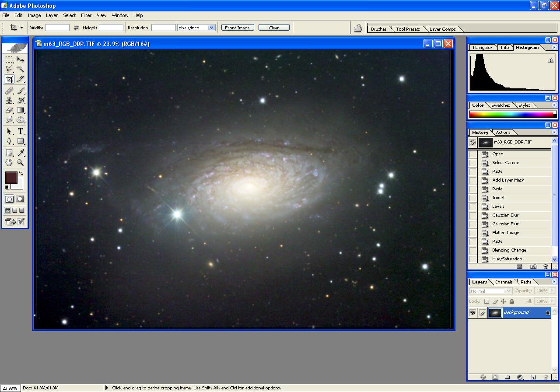Open the crop tool preset picker arrow
This screenshot has width=560, height=392.
21,28
